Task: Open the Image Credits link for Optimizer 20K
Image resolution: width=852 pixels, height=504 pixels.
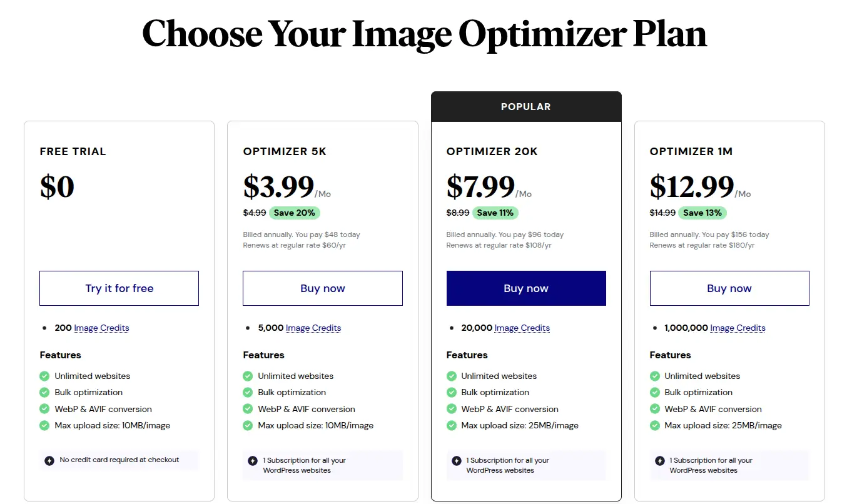Action: (x=522, y=328)
